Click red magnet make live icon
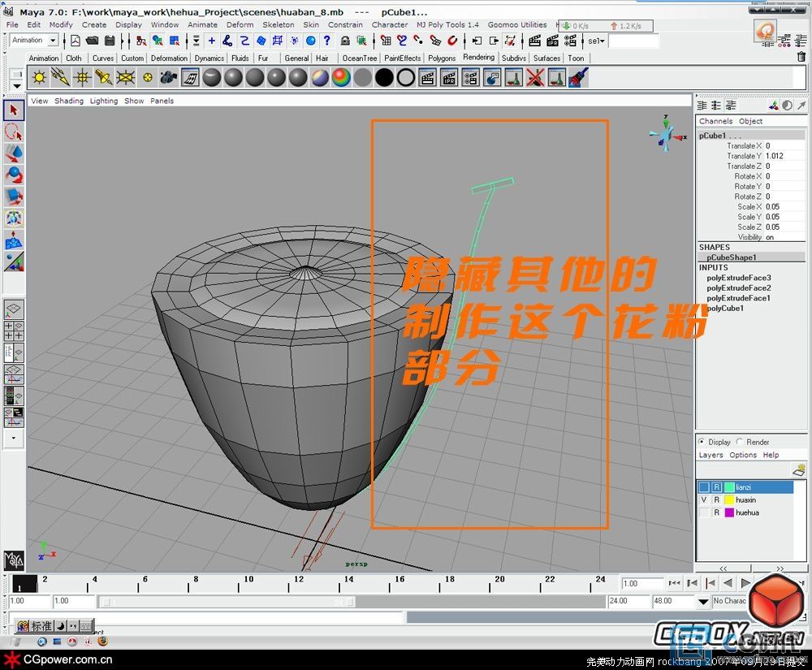Screen dimensions: 812x670 pyautogui.click(x=452, y=41)
